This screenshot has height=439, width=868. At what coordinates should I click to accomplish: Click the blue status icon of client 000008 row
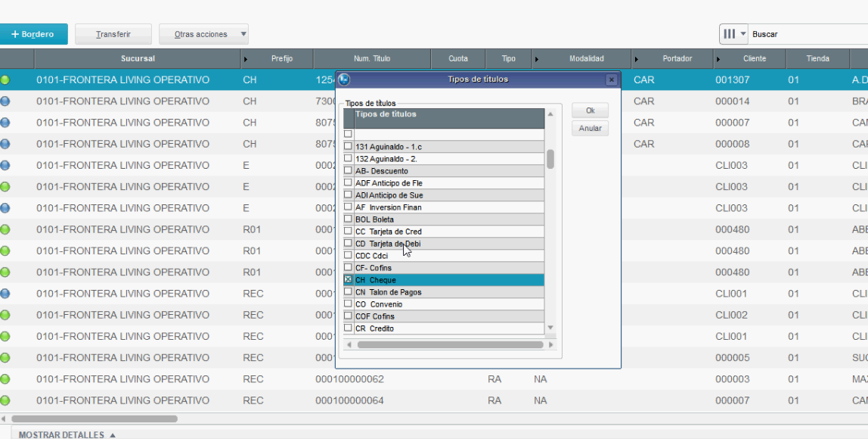5,144
